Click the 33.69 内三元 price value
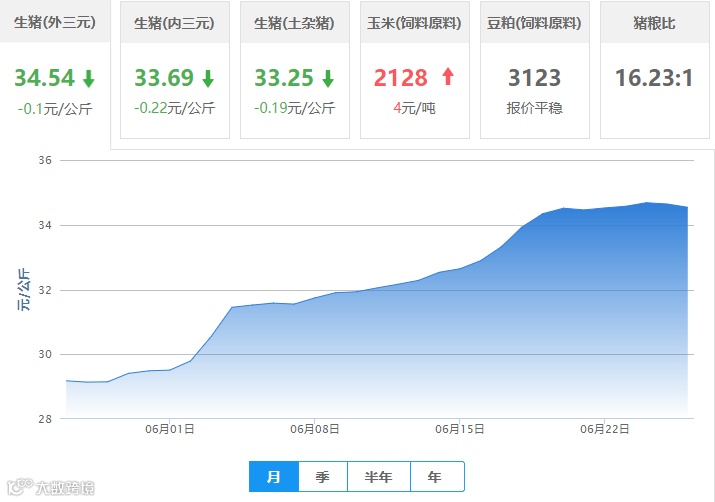The width and height of the screenshot is (715, 502). 164,78
